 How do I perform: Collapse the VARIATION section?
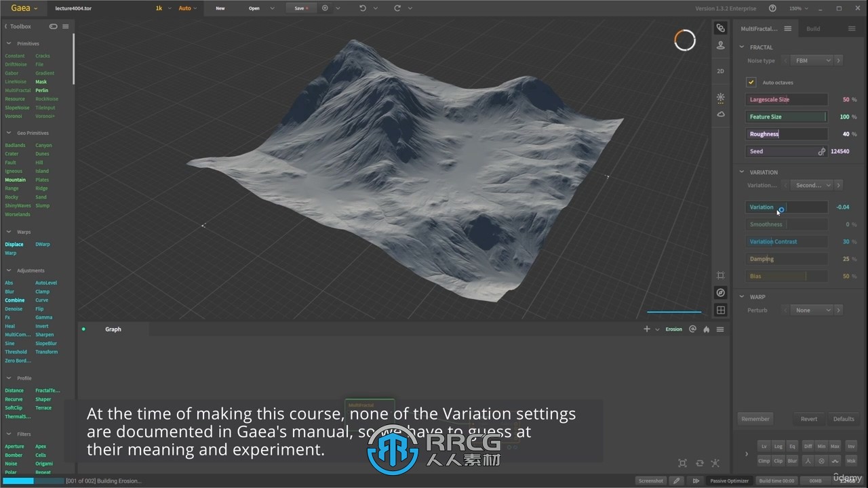coord(741,172)
